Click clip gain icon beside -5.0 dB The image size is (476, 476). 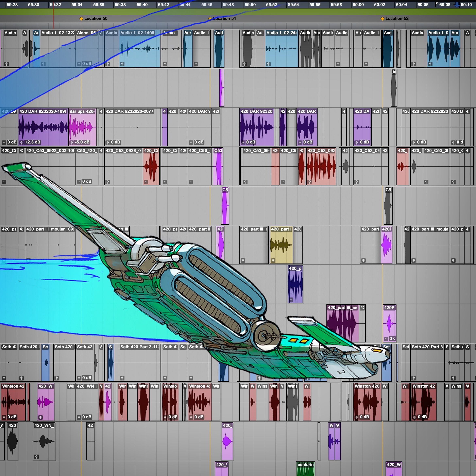point(71,142)
